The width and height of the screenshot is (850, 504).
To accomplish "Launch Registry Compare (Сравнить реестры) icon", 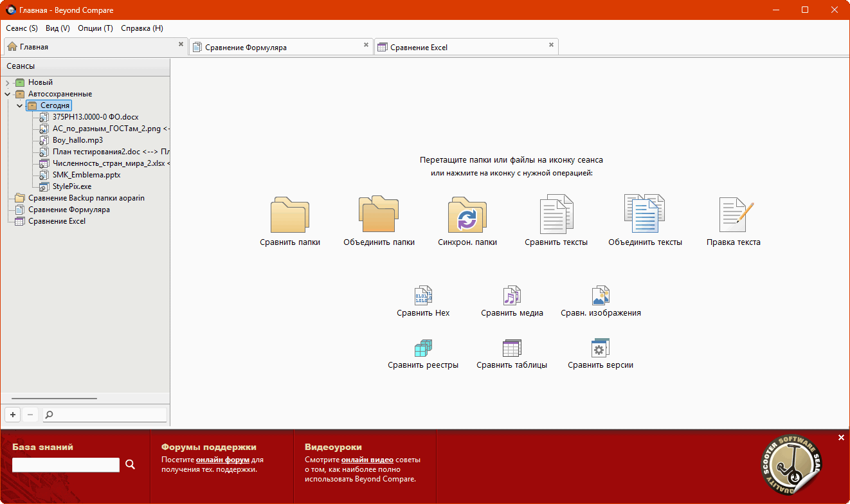I will (x=423, y=348).
